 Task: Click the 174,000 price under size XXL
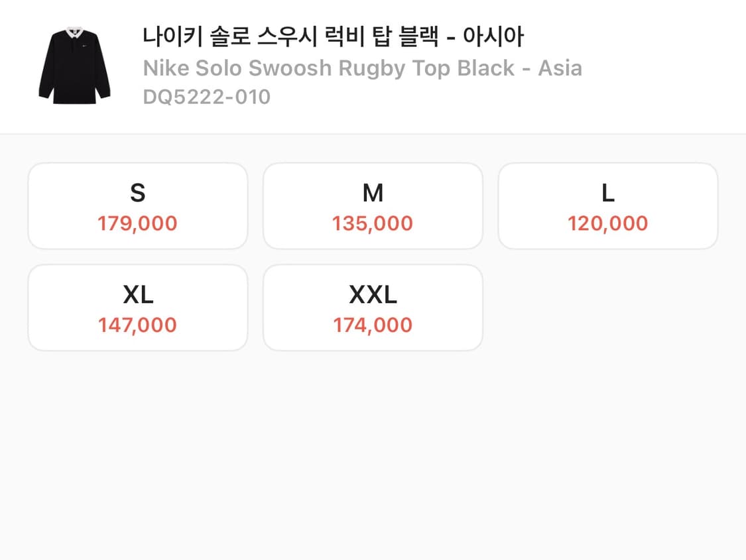[373, 325]
